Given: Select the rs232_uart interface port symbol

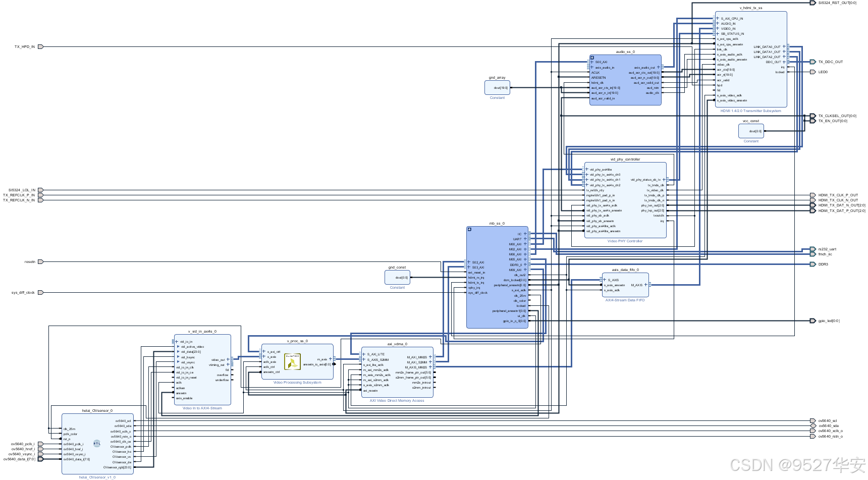Looking at the screenshot, I should pos(812,249).
